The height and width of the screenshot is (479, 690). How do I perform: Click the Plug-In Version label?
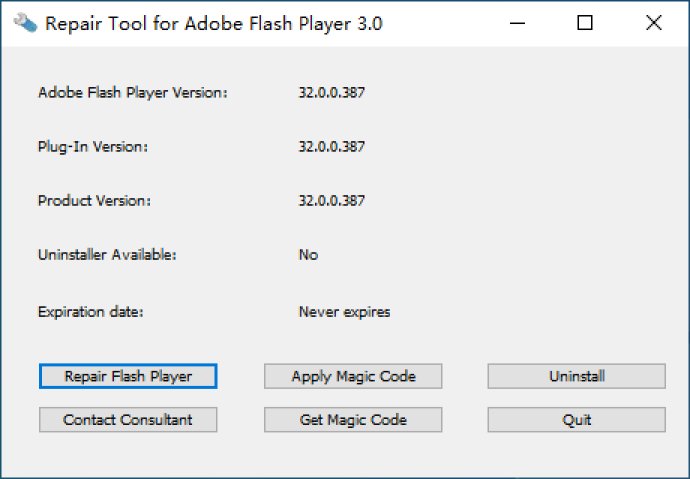(x=93, y=146)
